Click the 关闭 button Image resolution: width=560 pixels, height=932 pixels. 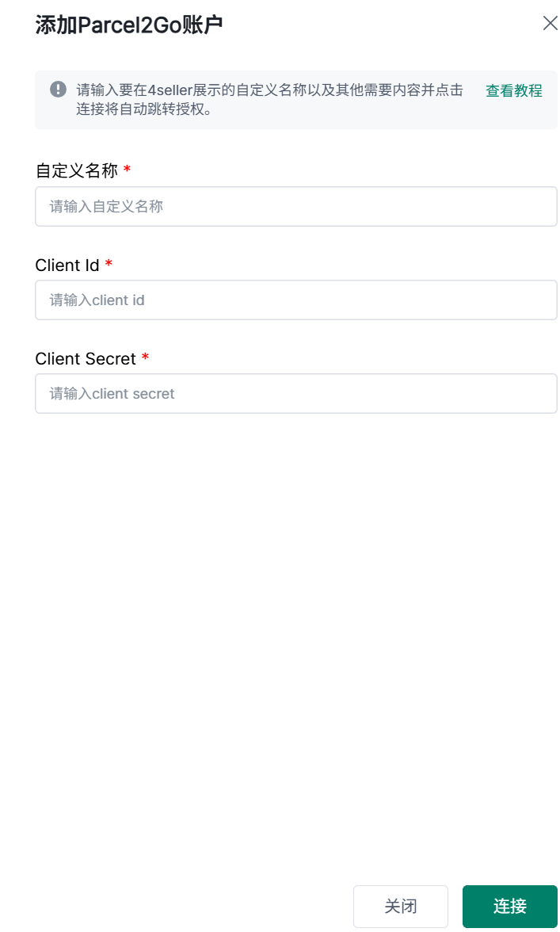click(400, 906)
